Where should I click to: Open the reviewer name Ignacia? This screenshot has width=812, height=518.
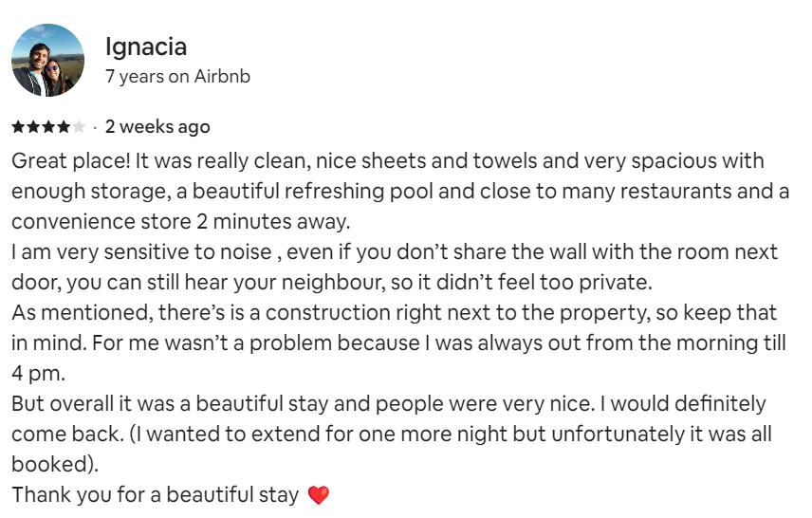click(145, 46)
